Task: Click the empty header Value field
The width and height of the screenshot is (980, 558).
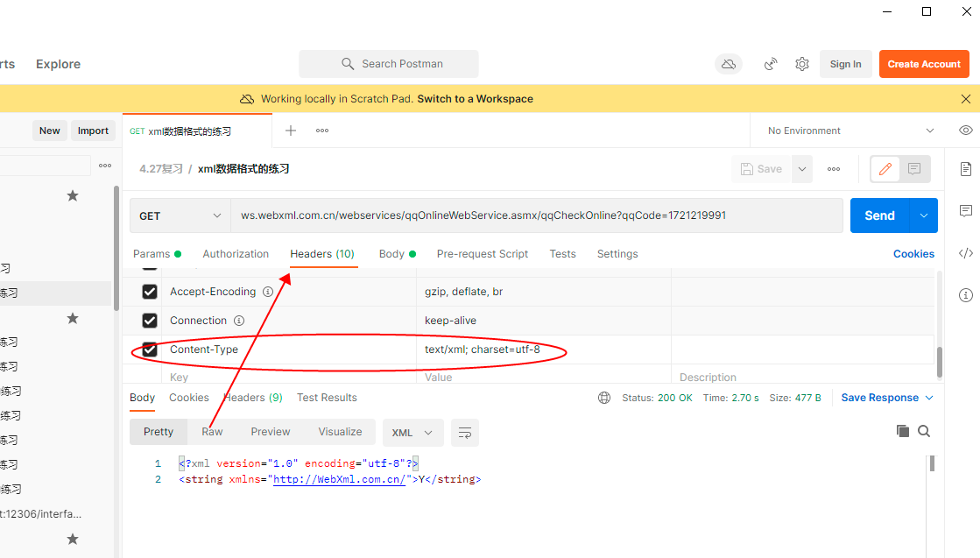Action: click(544, 377)
